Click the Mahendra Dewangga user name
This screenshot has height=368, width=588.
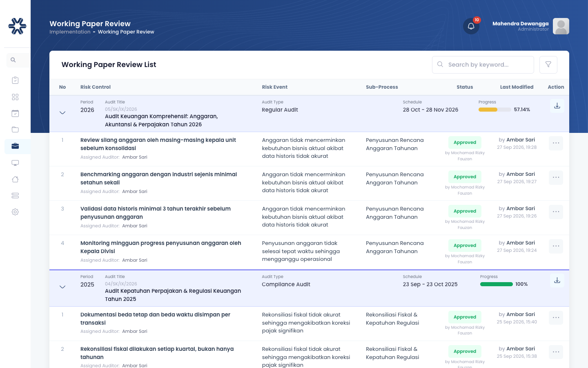pos(520,24)
